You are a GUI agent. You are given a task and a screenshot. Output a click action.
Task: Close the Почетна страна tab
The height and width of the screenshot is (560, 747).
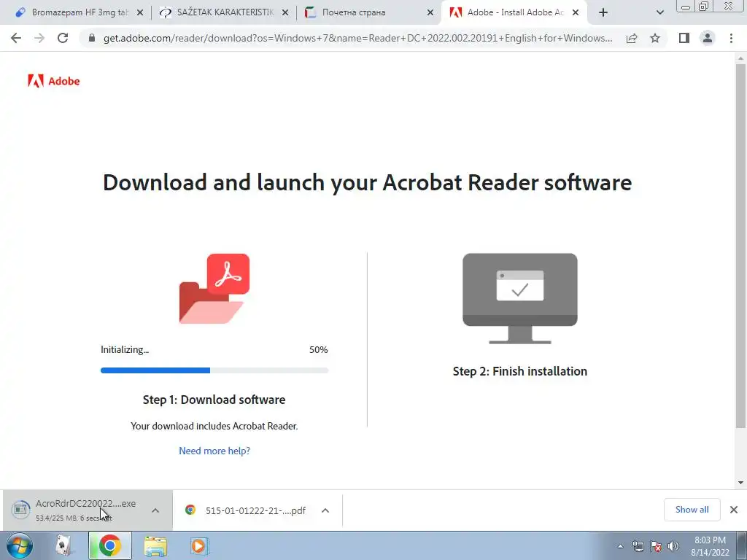(x=430, y=13)
